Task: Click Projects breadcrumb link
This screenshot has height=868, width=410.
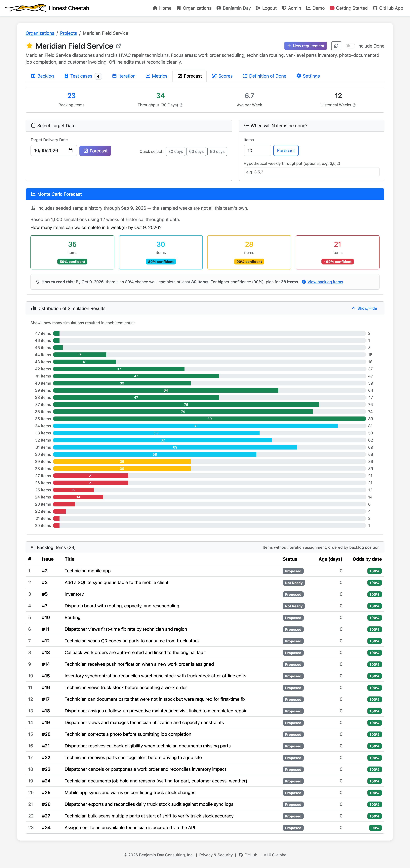Action: tap(68, 33)
